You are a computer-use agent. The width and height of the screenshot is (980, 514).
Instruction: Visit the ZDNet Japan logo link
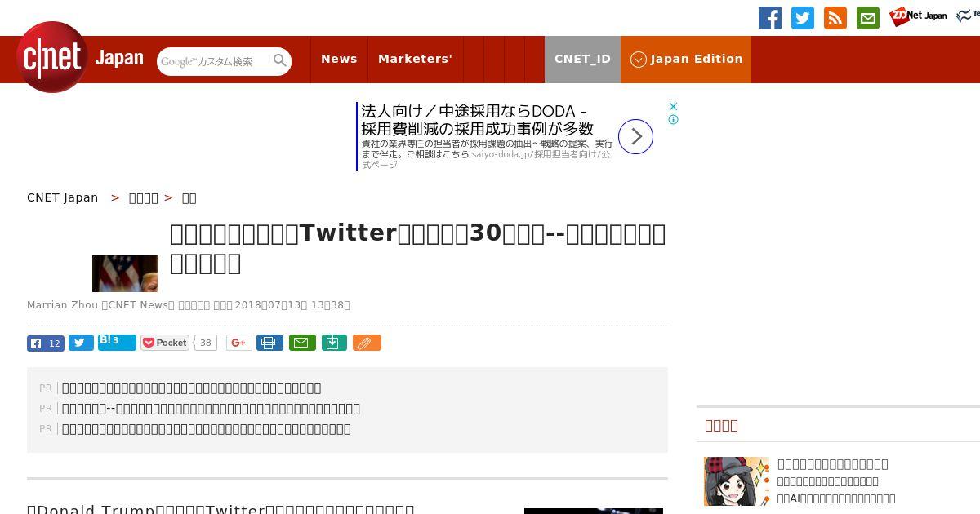919,16
